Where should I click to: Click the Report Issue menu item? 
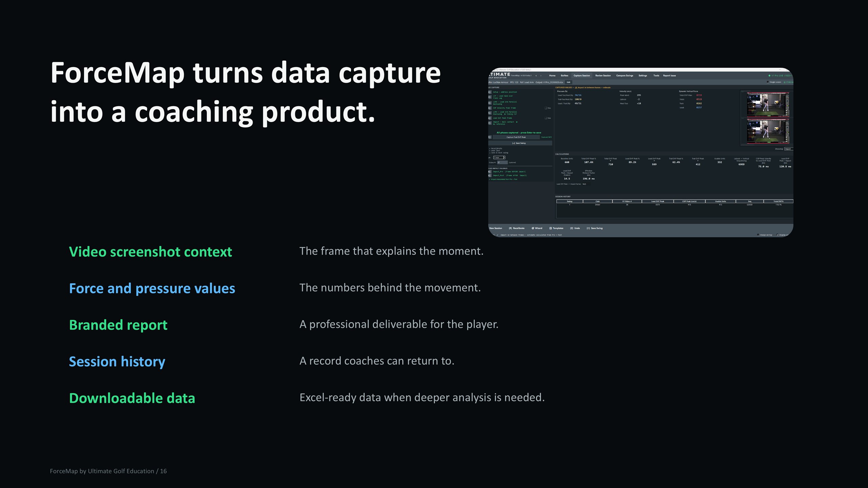(670, 76)
